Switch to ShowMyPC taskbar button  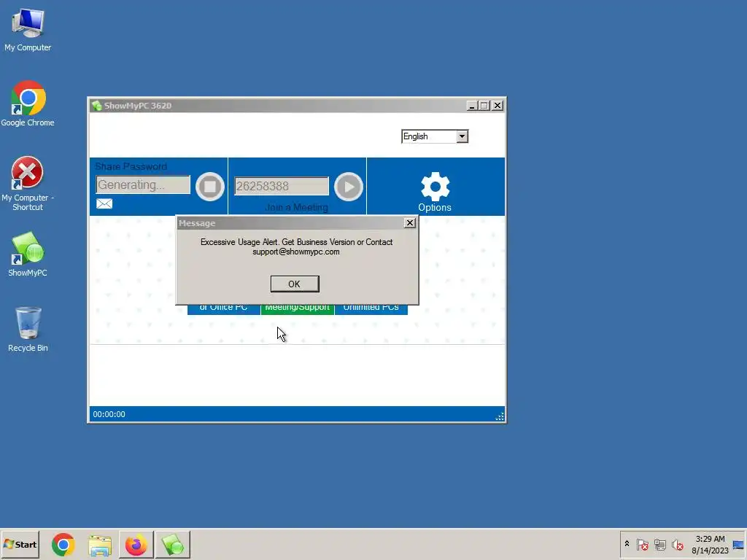click(x=172, y=545)
